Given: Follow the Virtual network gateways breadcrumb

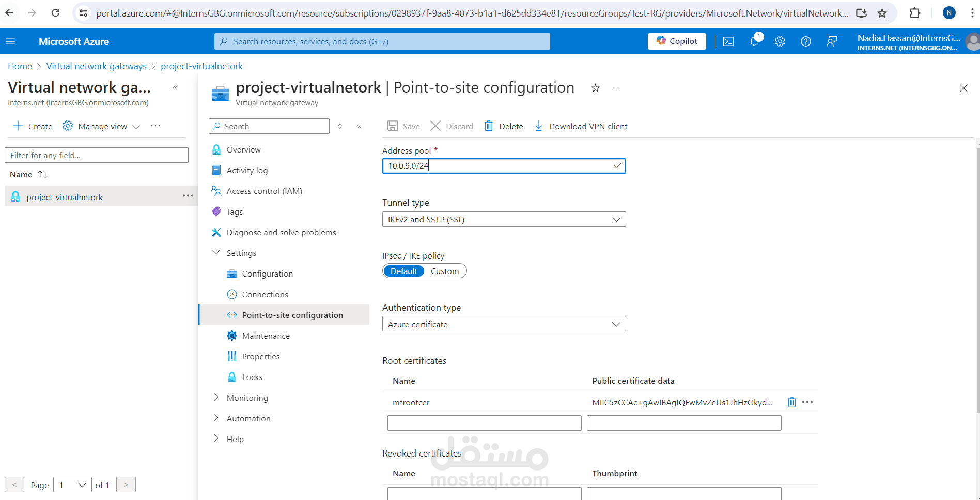Looking at the screenshot, I should [97, 66].
